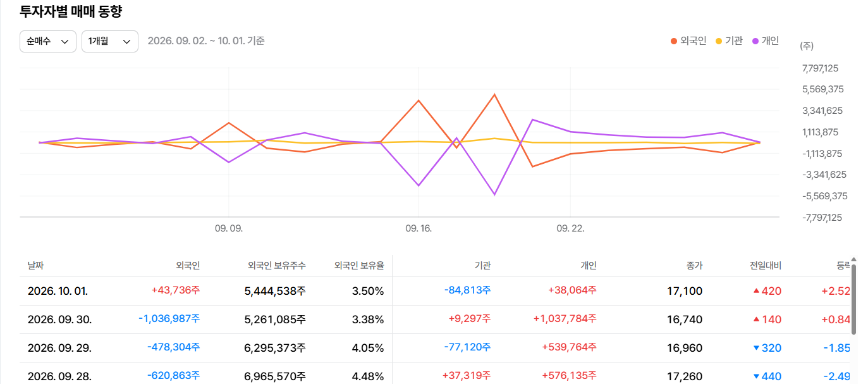Screen dimensions: 868x384
Task: Click the -478,304주 foreign value
Action: coord(174,347)
